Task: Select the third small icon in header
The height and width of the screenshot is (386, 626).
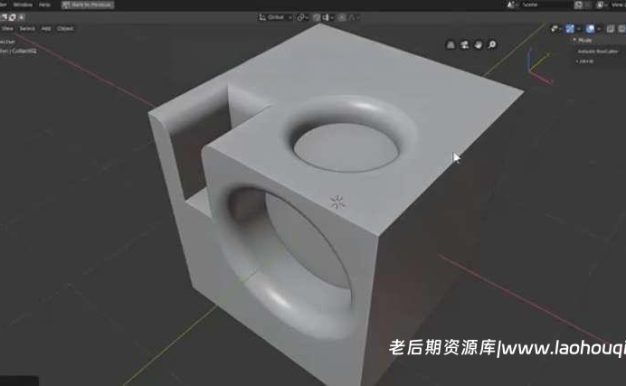Action: click(x=22, y=17)
